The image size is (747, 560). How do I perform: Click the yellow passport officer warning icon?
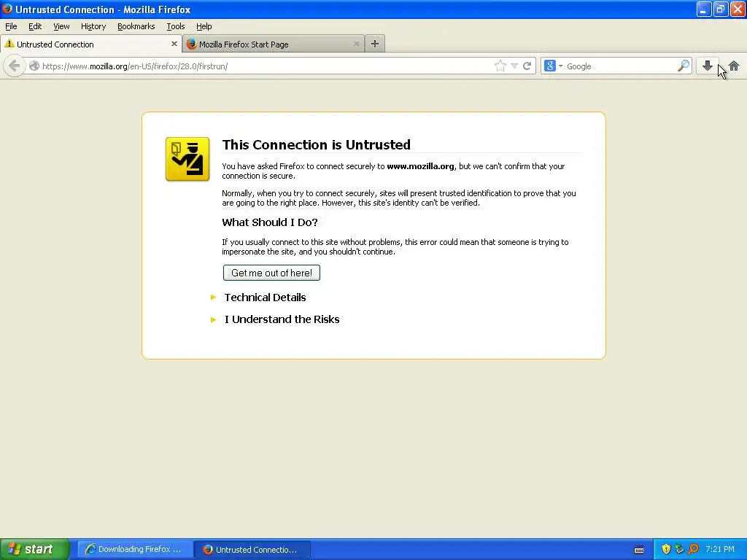[187, 159]
